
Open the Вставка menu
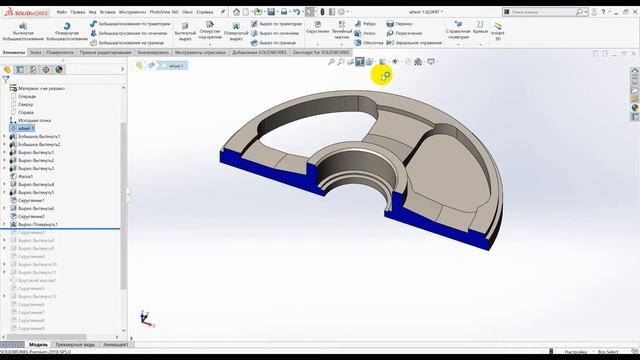pyautogui.click(x=107, y=12)
